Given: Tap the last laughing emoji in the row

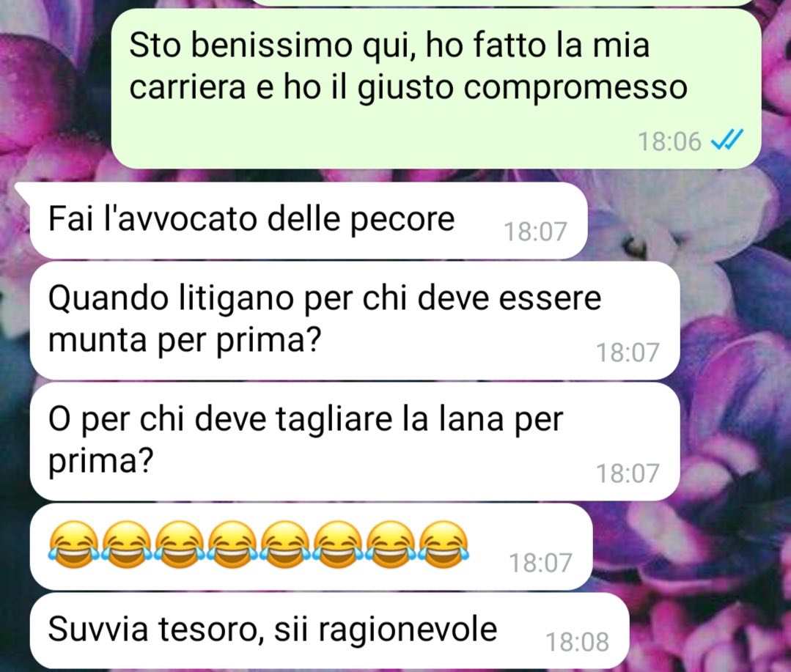Looking at the screenshot, I should click(444, 545).
